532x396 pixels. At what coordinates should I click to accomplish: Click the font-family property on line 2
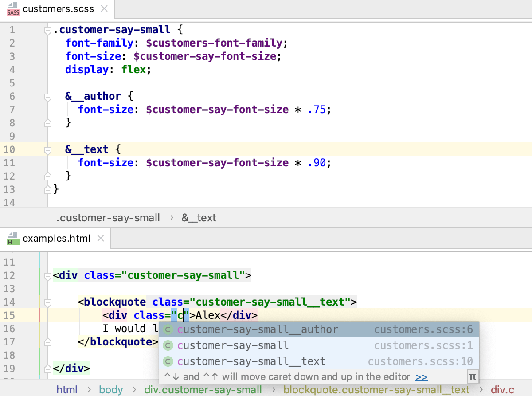[x=99, y=43]
